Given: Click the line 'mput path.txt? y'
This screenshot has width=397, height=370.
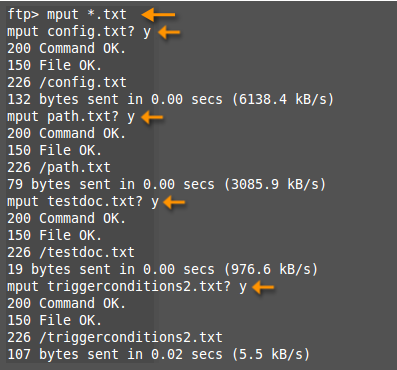Looking at the screenshot, I should click(71, 117).
